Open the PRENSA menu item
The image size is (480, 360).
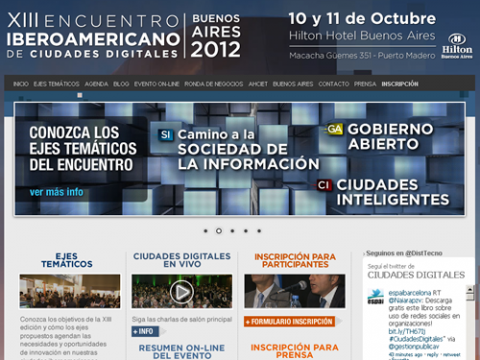click(x=365, y=84)
